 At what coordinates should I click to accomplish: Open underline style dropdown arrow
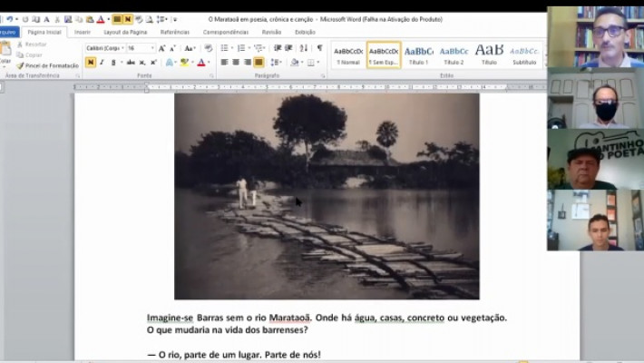tap(122, 63)
